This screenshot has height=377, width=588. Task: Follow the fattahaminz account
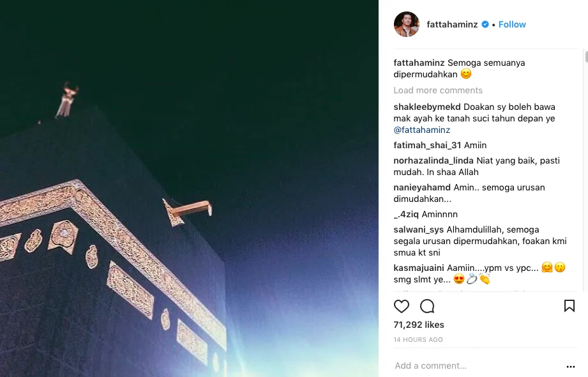(512, 24)
